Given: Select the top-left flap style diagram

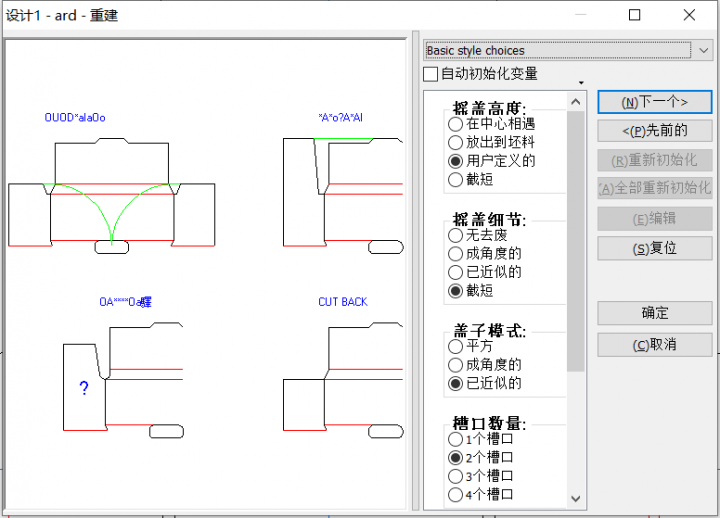Looking at the screenshot, I should click(x=112, y=190).
